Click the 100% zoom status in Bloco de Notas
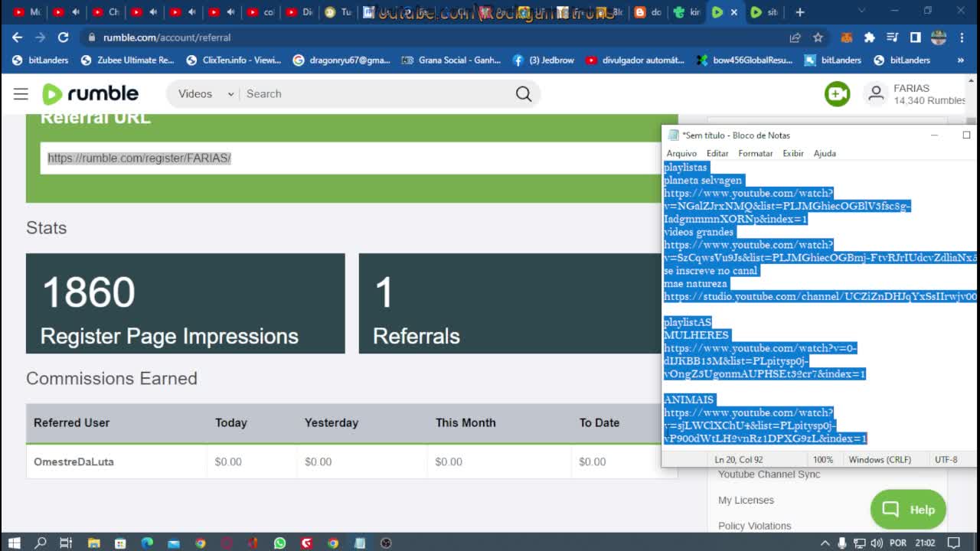 [823, 460]
